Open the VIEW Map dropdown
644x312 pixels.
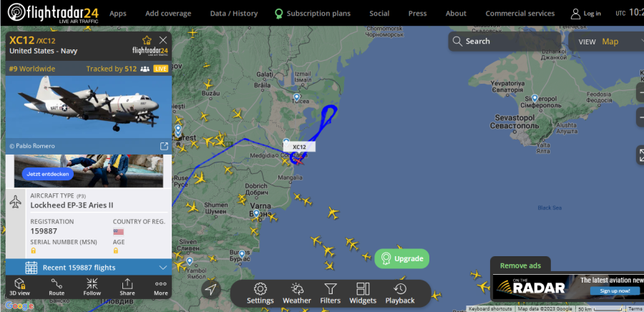pyautogui.click(x=608, y=42)
